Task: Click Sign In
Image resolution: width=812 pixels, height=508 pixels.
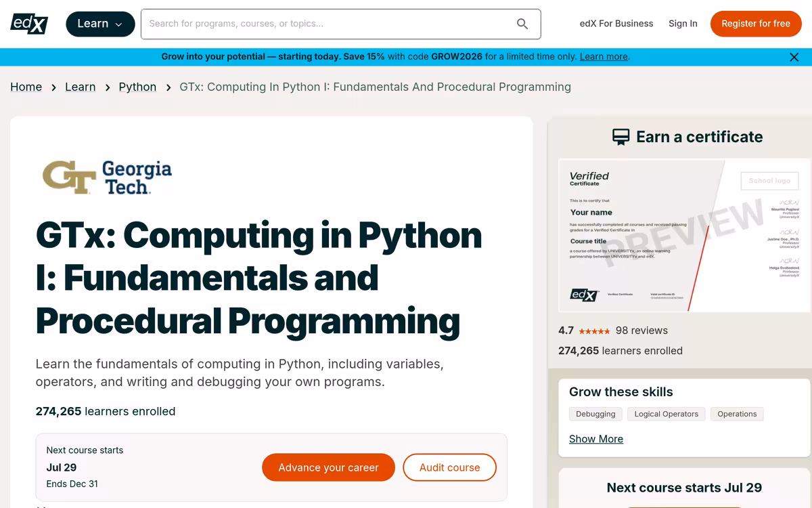Action: tap(683, 24)
